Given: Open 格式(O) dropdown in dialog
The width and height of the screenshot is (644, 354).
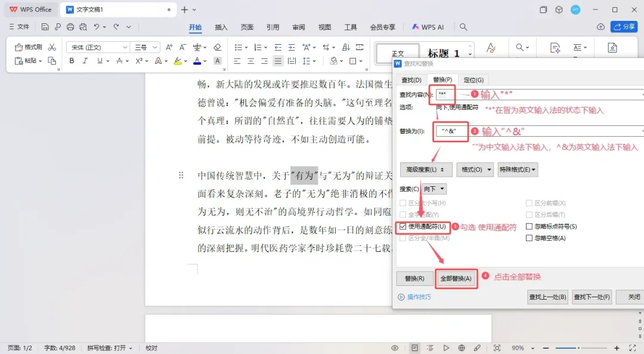Looking at the screenshot, I should (475, 170).
